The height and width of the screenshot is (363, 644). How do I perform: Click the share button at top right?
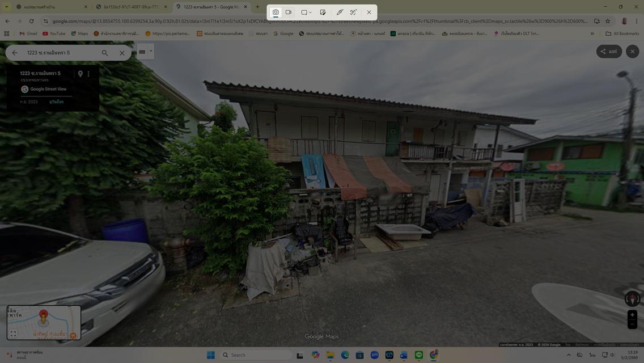[609, 52]
